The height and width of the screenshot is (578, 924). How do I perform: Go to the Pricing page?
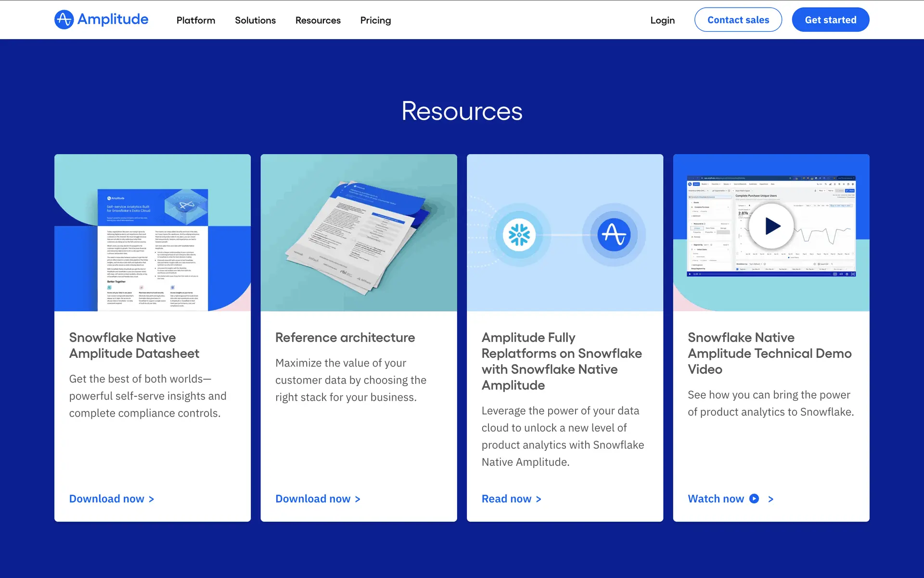[x=375, y=20]
